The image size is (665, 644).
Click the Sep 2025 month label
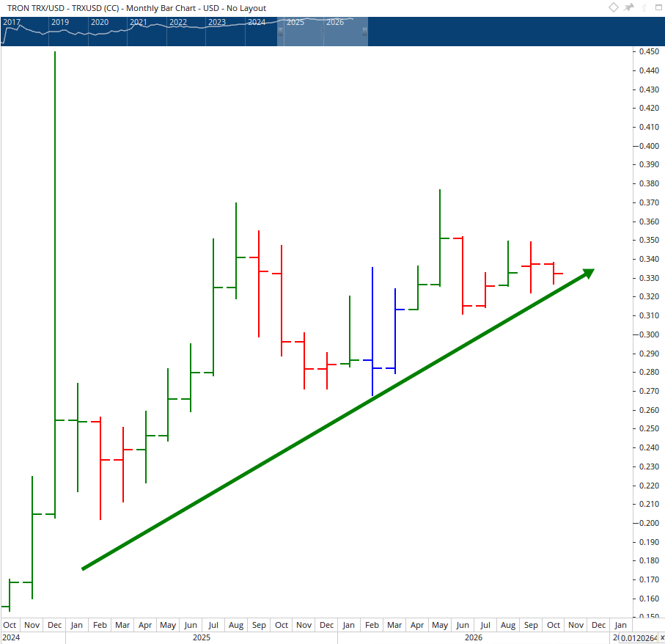pyautogui.click(x=259, y=625)
